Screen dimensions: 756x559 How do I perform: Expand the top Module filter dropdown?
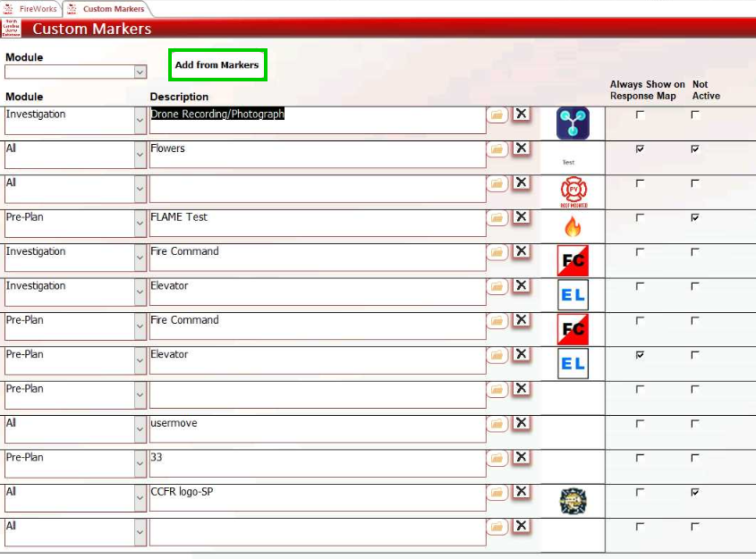[x=140, y=72]
